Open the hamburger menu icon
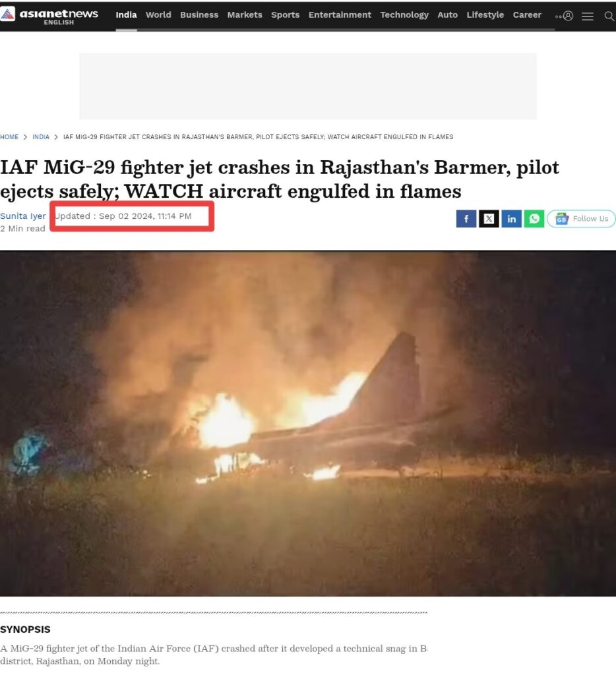616x675 pixels. click(x=588, y=16)
